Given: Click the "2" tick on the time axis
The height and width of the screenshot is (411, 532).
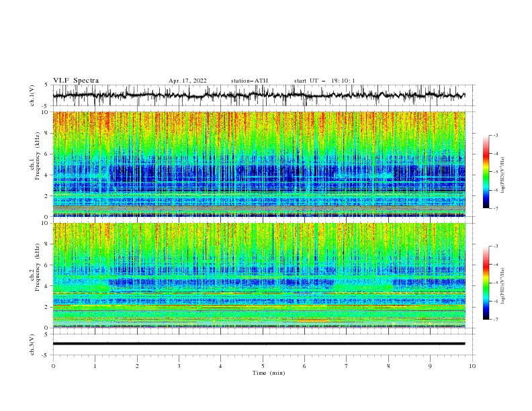Looking at the screenshot, I should pos(137,366).
